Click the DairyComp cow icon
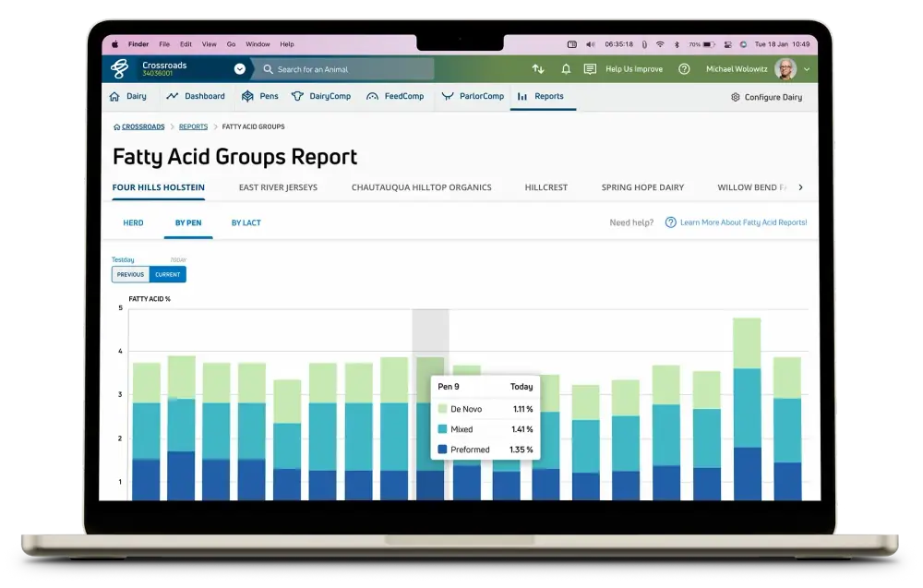The height and width of the screenshot is (588, 923). click(297, 96)
